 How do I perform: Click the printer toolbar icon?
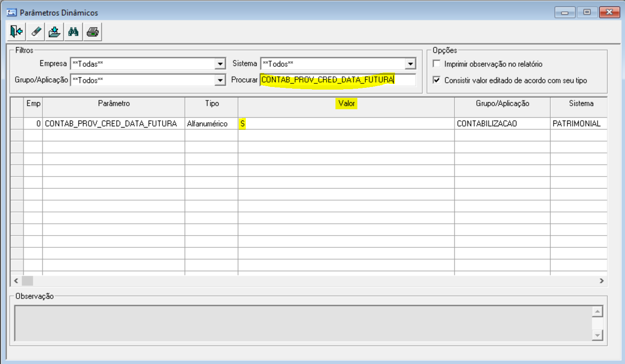click(x=93, y=31)
